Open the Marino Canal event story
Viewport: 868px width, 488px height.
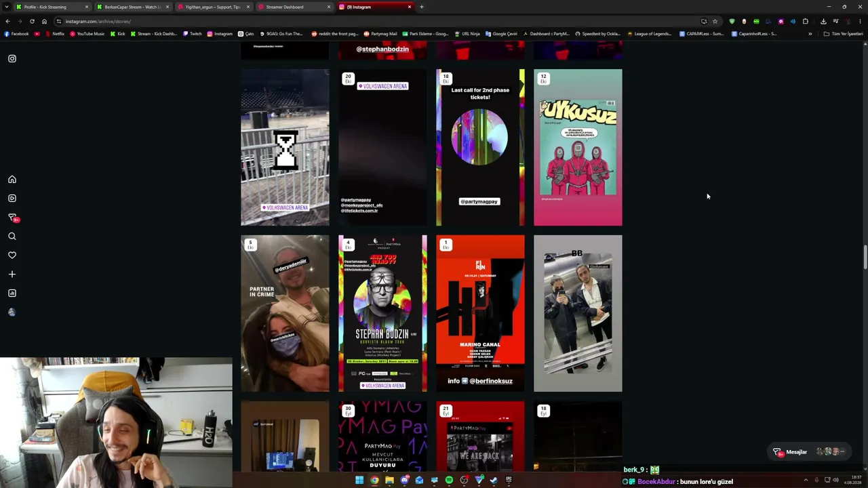tap(480, 313)
